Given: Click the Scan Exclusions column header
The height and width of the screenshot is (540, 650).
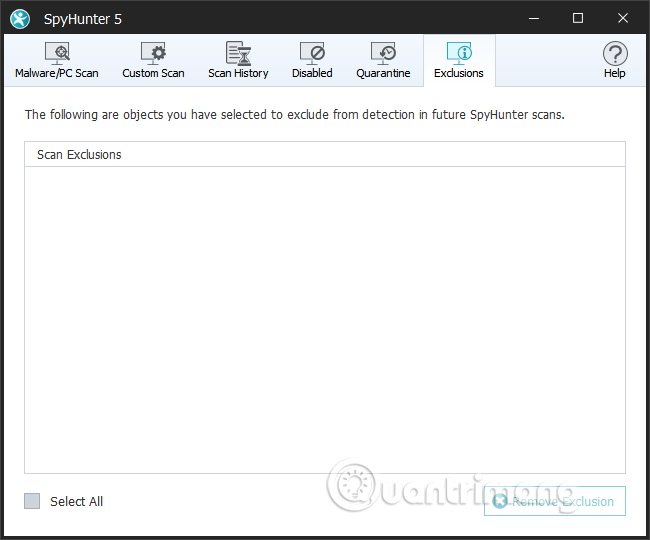Looking at the screenshot, I should tap(325, 155).
